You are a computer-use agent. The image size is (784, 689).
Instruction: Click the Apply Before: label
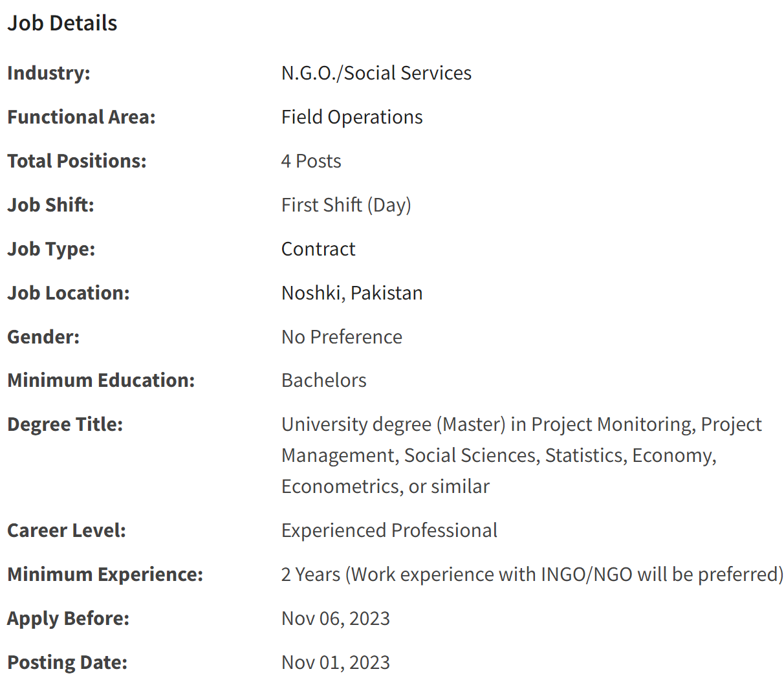[x=68, y=618]
